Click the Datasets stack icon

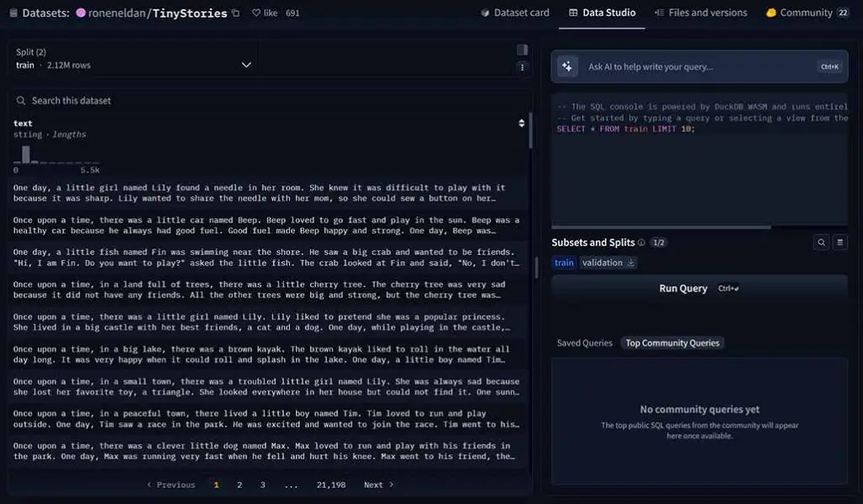[x=13, y=13]
